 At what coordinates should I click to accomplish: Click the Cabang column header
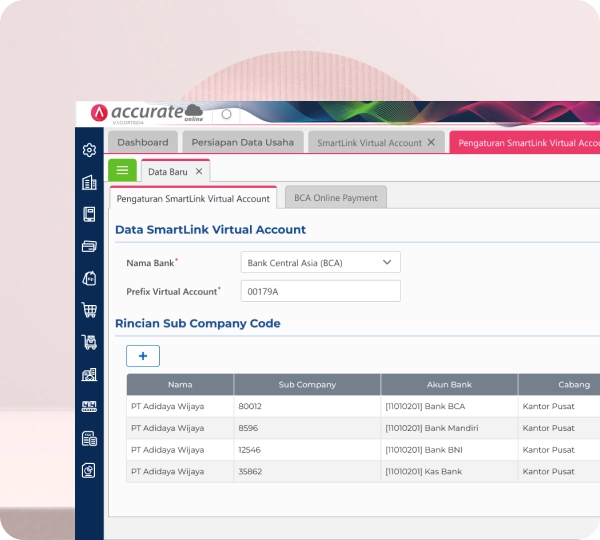pyautogui.click(x=559, y=385)
